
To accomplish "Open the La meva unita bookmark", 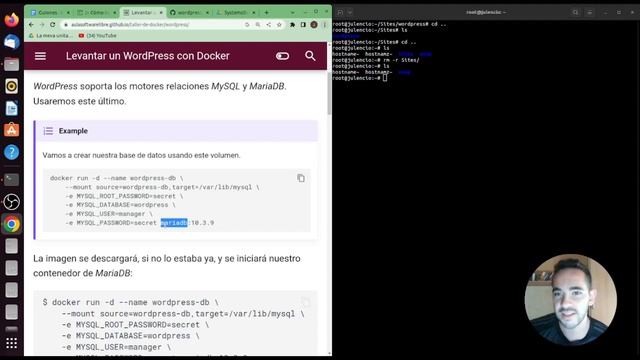I will (51, 36).
